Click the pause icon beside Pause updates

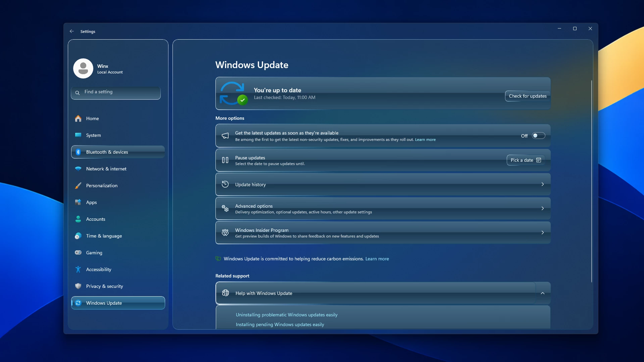pos(225,160)
